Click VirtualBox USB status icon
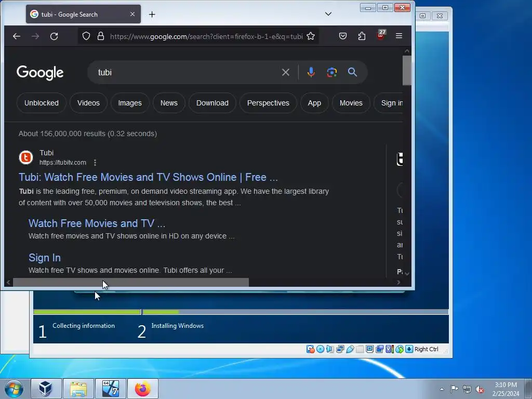The height and width of the screenshot is (399, 532). (x=350, y=349)
